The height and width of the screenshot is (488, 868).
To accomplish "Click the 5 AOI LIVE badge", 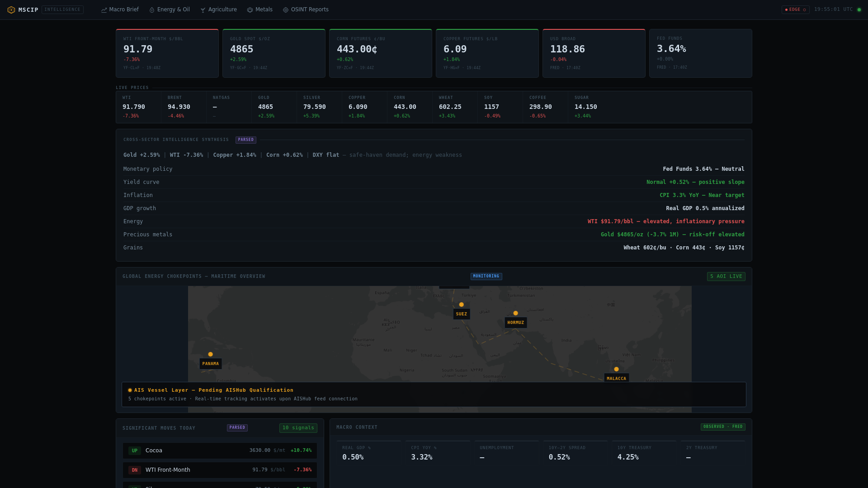I will click(x=726, y=277).
